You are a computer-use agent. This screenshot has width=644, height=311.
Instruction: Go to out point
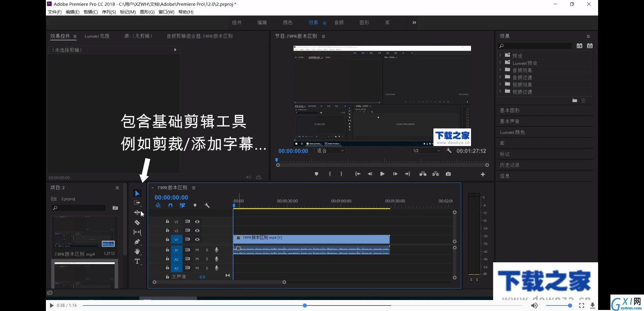[407, 174]
